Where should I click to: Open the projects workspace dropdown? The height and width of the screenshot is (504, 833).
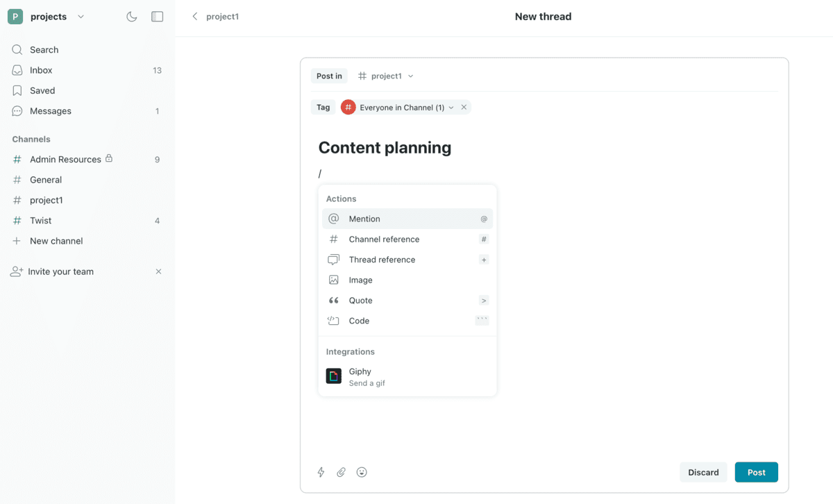81,17
